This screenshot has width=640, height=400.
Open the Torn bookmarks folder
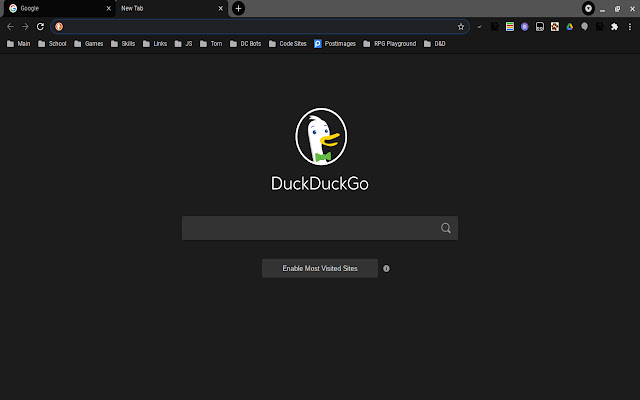pos(211,44)
